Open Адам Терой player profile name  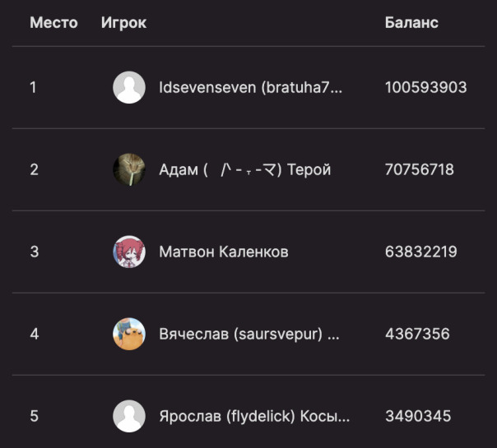(x=244, y=169)
